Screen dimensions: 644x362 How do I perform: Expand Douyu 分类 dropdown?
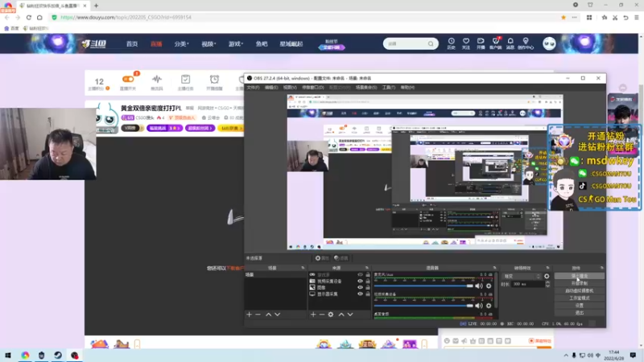click(x=181, y=44)
